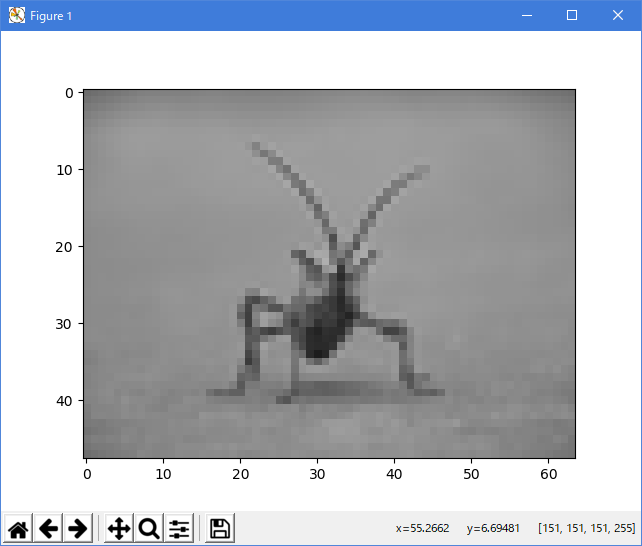Image resolution: width=642 pixels, height=546 pixels.
Task: Click the x-axis tick label 60
Action: [549, 474]
